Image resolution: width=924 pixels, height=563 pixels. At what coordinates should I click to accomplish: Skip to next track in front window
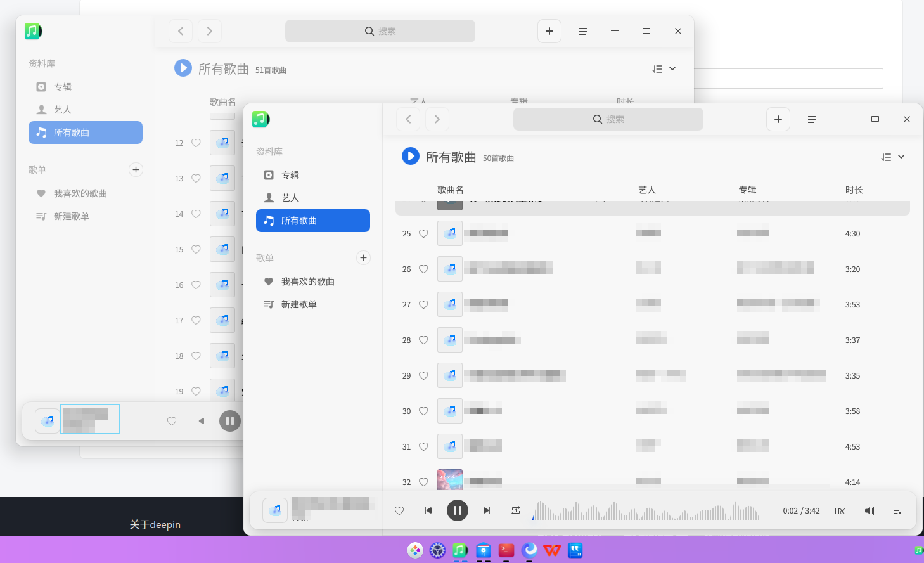(x=487, y=510)
